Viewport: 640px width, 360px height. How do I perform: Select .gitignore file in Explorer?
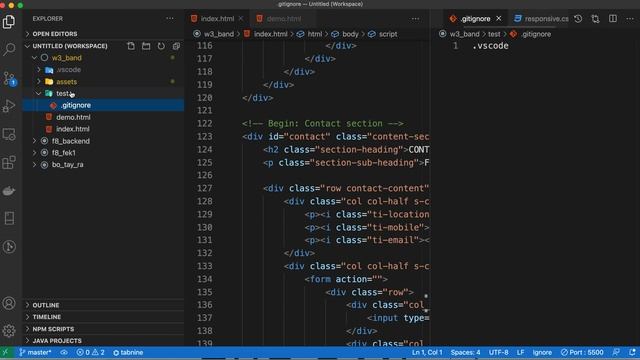[x=103, y=105]
